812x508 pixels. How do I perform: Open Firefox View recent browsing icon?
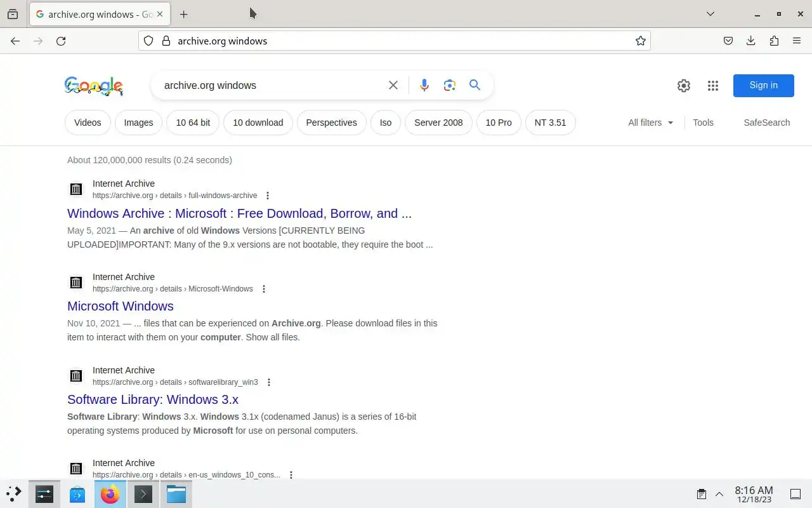pyautogui.click(x=13, y=14)
